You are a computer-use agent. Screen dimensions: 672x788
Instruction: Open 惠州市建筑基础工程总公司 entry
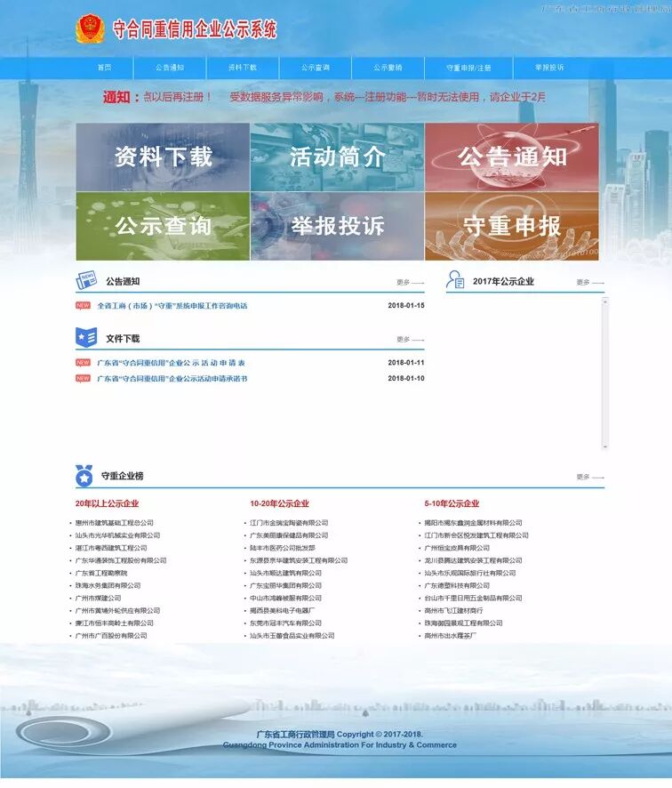[115, 523]
